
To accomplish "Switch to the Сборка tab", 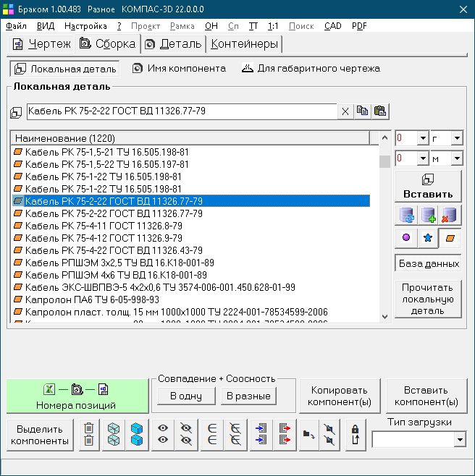I will click(107, 43).
